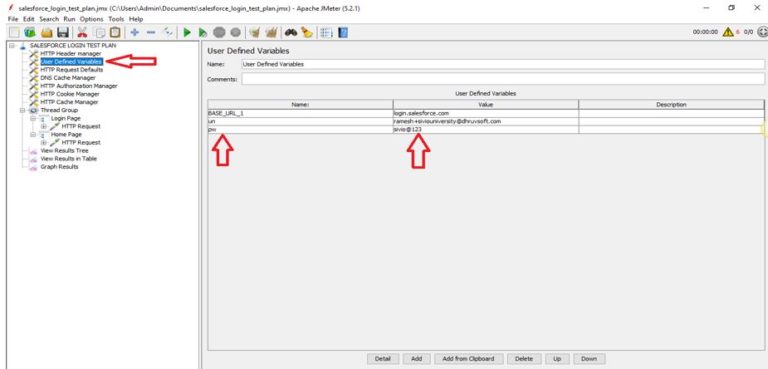Select DNS Cache Manager tree item
The image size is (768, 369).
[x=68, y=78]
